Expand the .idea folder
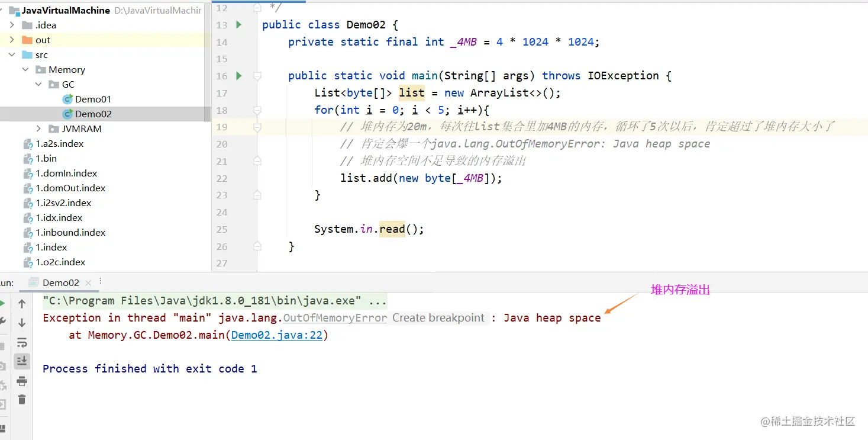This screenshot has height=440, width=868. (12, 25)
